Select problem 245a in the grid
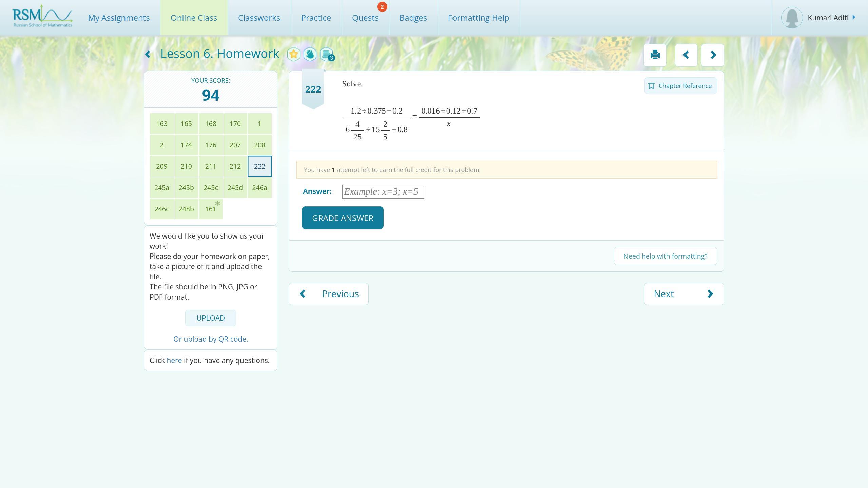Screen dimensions: 868x488 pos(161,188)
